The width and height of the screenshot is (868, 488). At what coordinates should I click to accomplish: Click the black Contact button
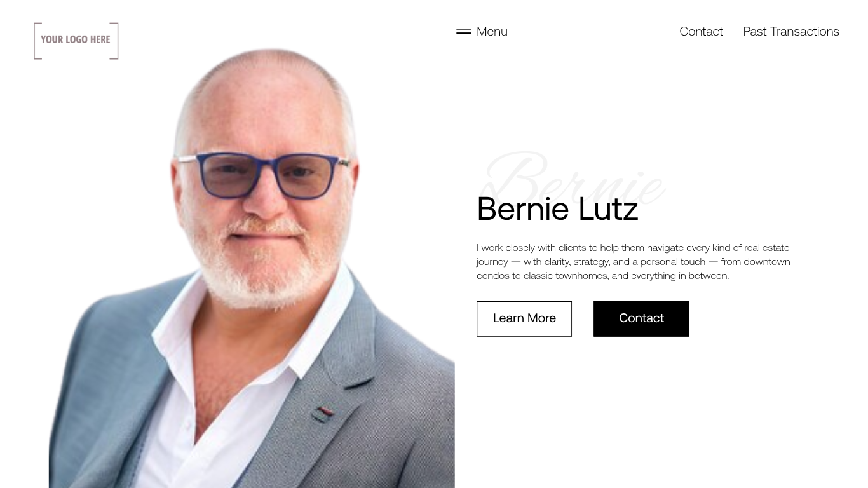[x=641, y=318]
